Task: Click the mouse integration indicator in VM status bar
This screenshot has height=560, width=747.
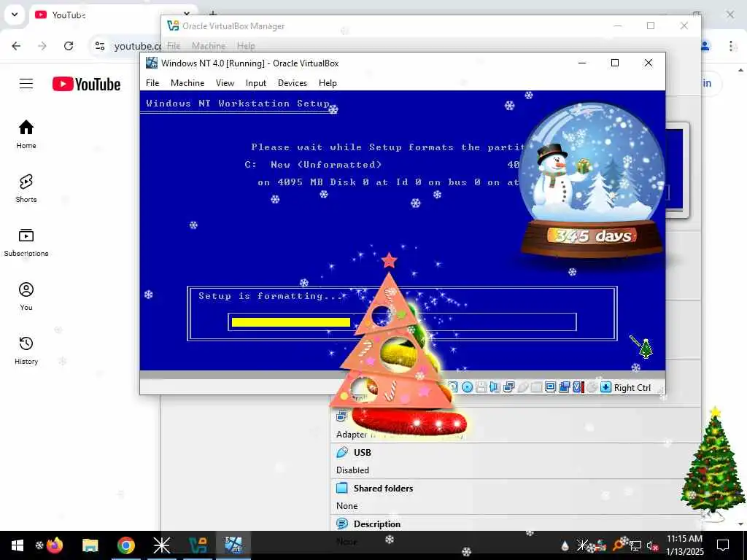Action: (592, 388)
